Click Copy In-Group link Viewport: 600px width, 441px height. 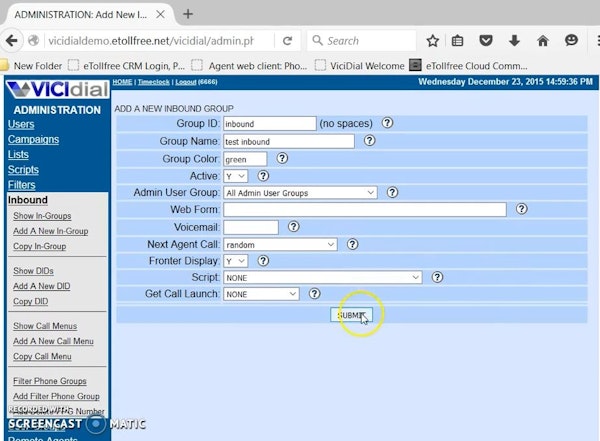[39, 247]
